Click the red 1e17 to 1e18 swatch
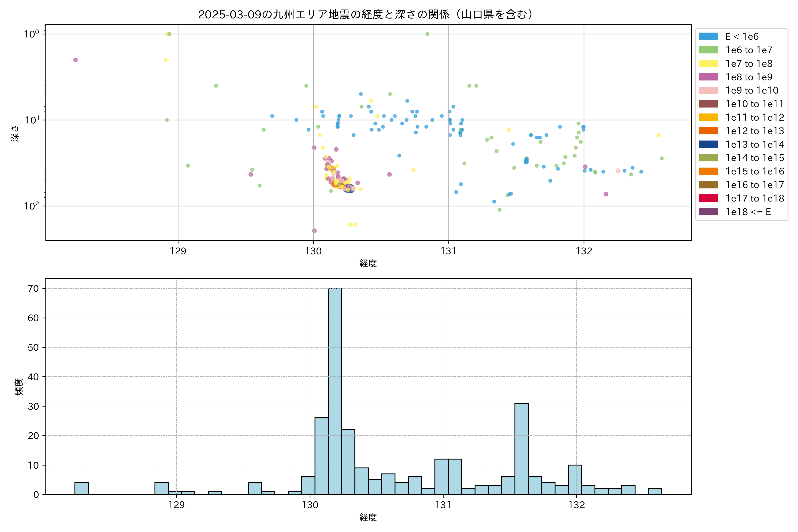The width and height of the screenshot is (798, 532). [708, 198]
